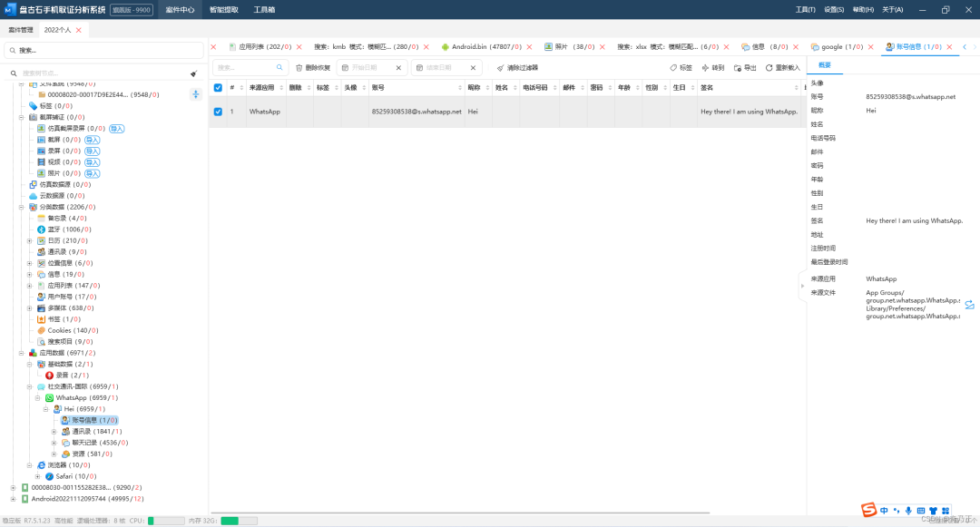Collapse the 分类数据 node

pyautogui.click(x=21, y=207)
